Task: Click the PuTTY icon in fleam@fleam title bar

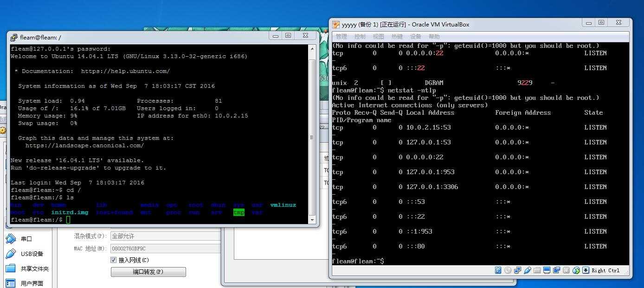Action: pyautogui.click(x=14, y=37)
